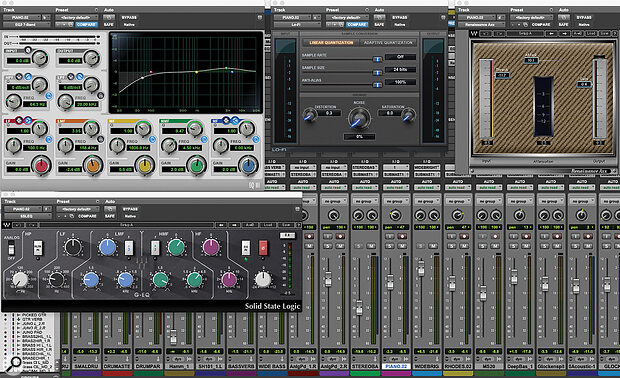Open the Lo-Fi plugin selector dropdown
This screenshot has width=620, height=378.
click(297, 25)
